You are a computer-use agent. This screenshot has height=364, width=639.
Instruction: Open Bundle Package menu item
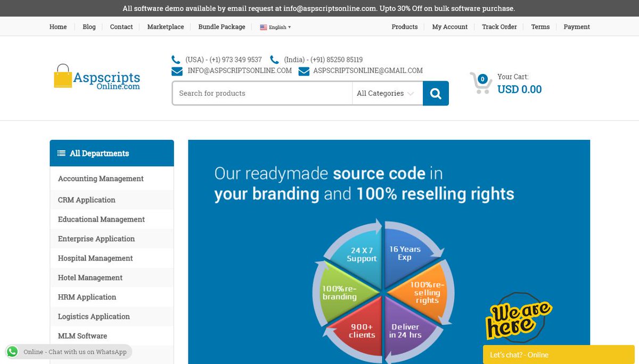point(222,27)
